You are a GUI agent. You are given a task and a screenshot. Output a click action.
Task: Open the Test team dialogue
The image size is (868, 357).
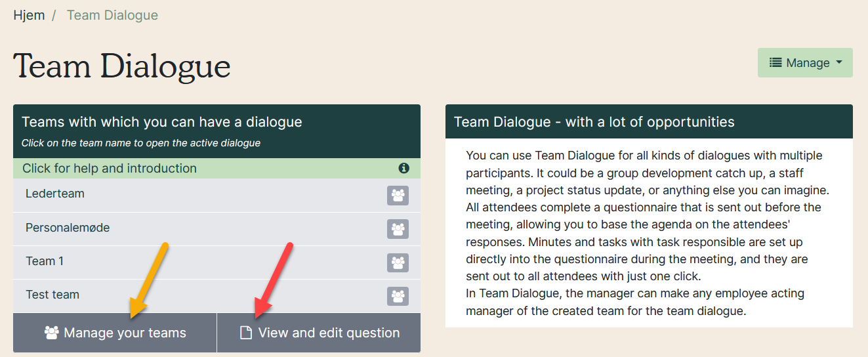52,295
